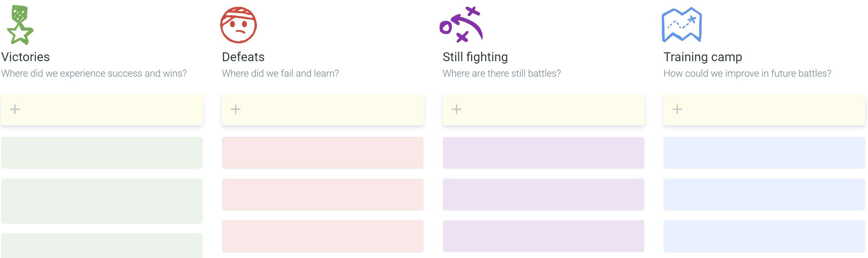This screenshot has width=868, height=258.
Task: Select the Still fighting column title
Action: click(x=475, y=57)
